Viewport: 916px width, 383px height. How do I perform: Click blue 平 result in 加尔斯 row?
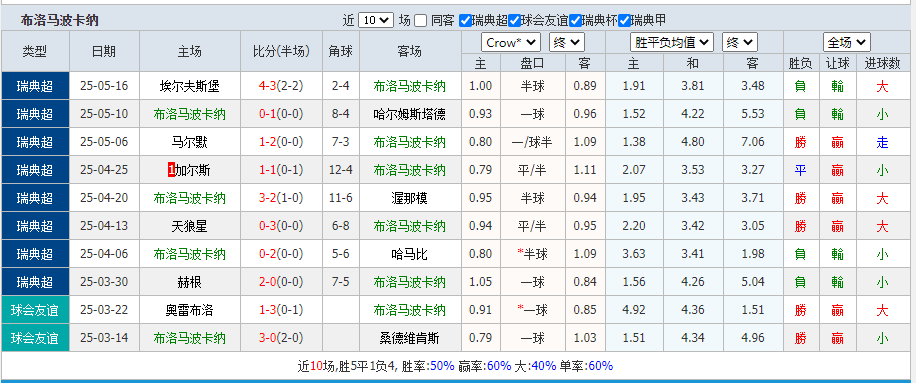point(800,170)
